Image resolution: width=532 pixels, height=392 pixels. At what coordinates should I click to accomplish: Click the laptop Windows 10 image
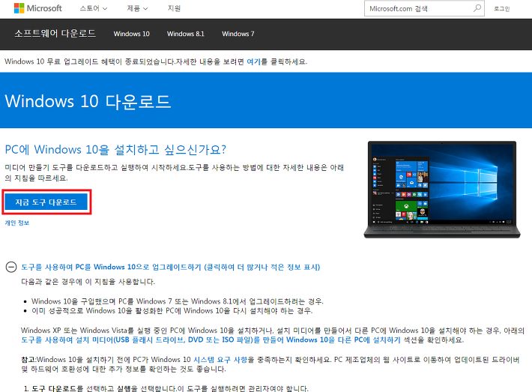pyautogui.click(x=442, y=190)
